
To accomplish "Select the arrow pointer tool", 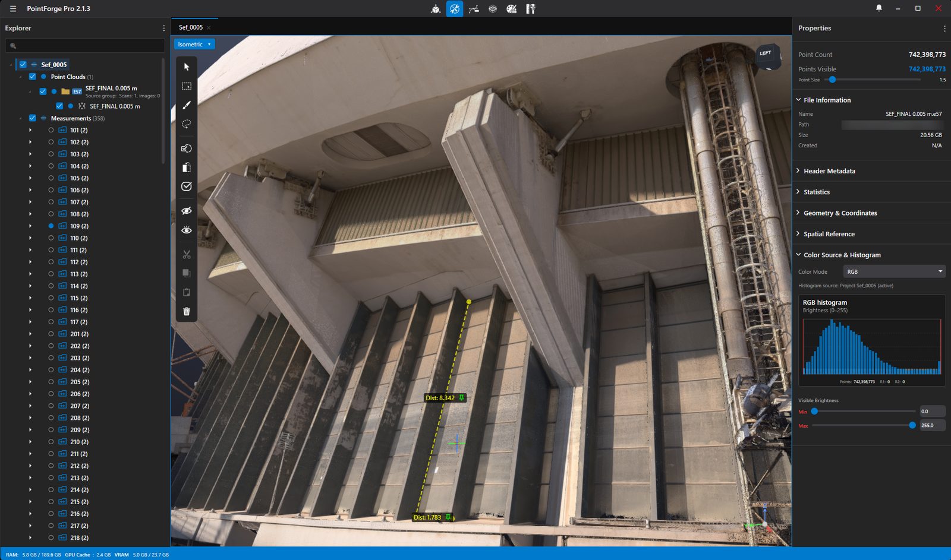I will coord(187,67).
